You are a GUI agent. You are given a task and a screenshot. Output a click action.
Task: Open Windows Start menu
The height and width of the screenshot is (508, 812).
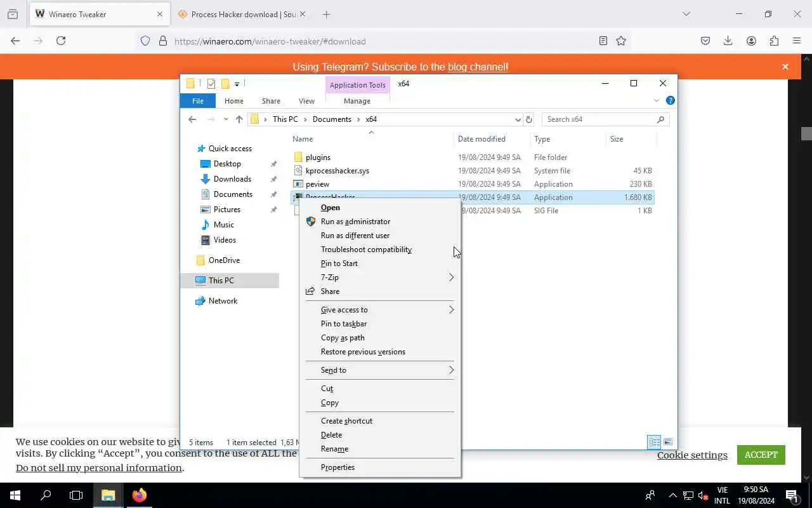point(15,495)
